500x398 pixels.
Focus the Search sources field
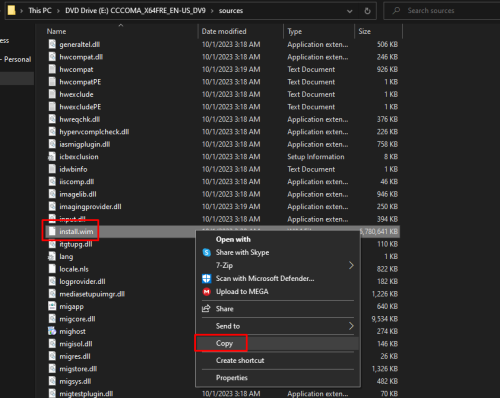(x=442, y=11)
